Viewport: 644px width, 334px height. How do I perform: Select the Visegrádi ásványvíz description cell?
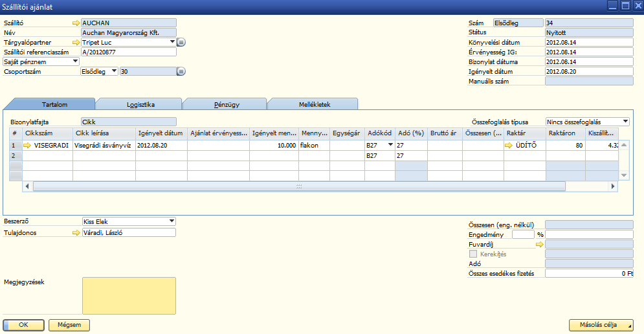point(104,146)
